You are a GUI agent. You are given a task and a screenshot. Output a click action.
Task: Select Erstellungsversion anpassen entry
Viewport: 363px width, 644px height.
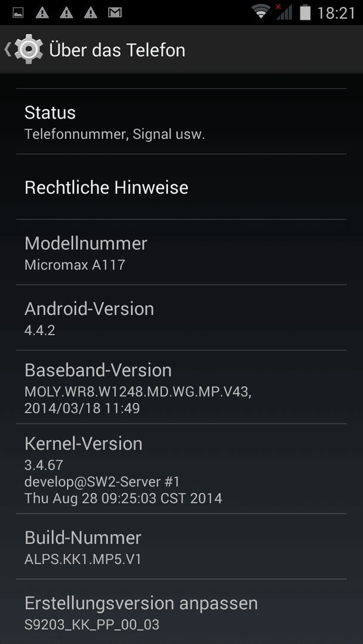click(x=181, y=612)
